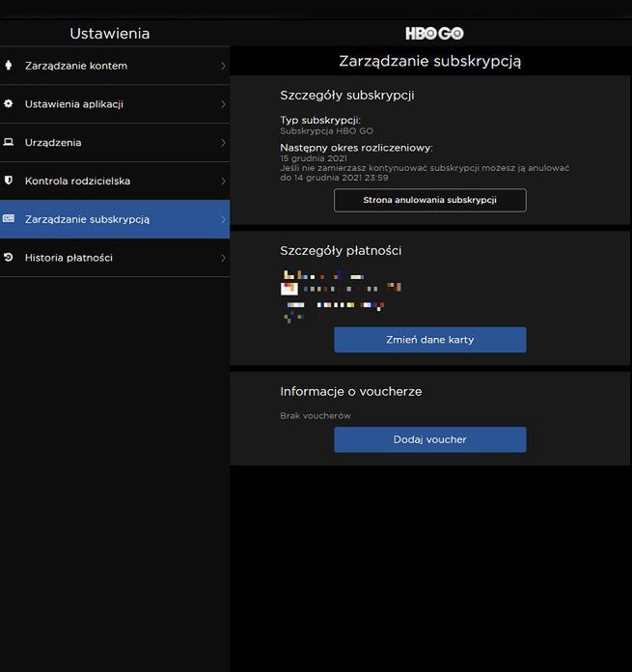Click chevron on Historia płatności row

coord(223,258)
